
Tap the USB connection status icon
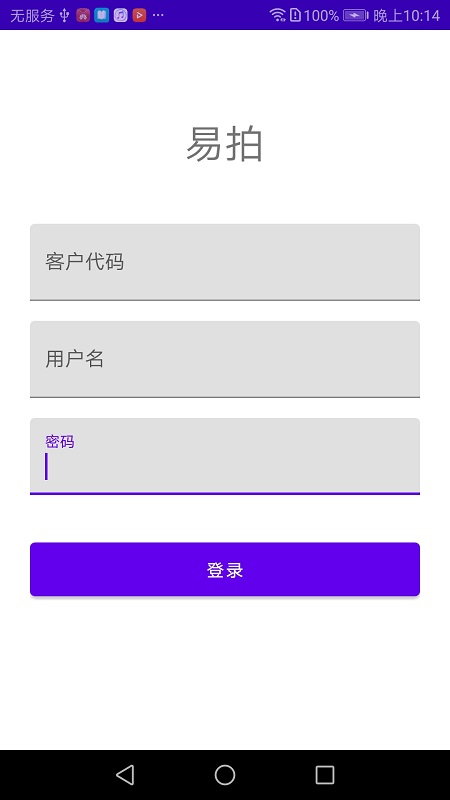[x=64, y=15]
